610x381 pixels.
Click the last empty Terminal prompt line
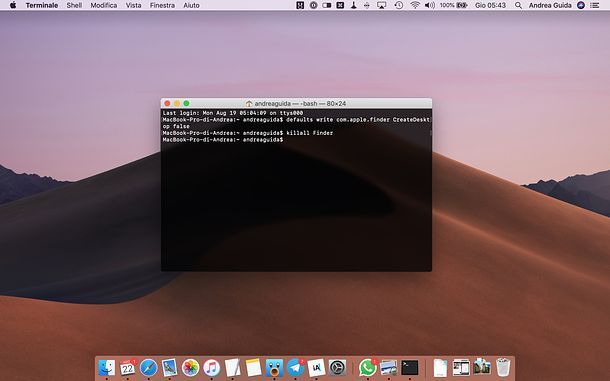point(223,140)
